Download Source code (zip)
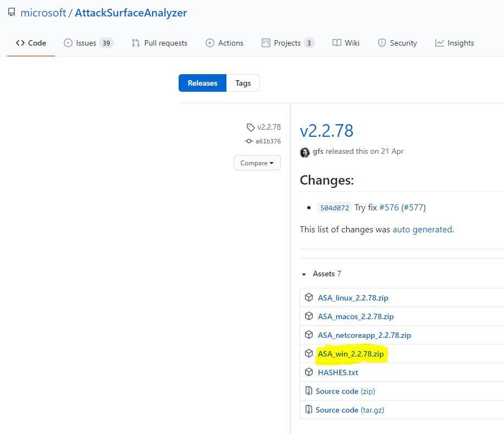Viewport: 504px width, 434px height. [345, 391]
